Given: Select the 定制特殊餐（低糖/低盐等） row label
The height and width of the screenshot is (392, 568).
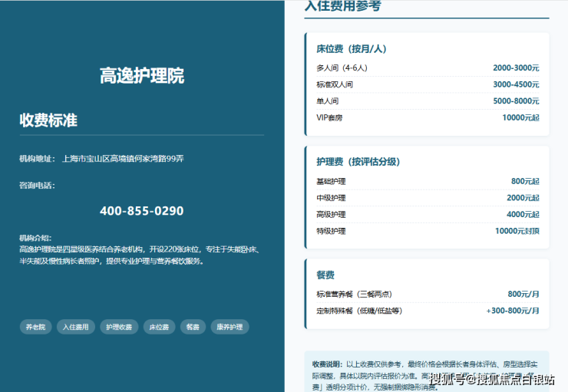Looking at the screenshot, I should pos(359,311).
